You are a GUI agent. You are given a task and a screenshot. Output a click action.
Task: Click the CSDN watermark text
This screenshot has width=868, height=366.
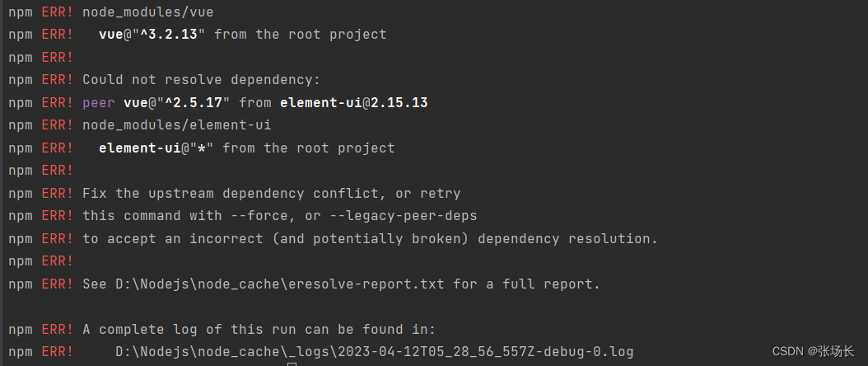point(813,351)
